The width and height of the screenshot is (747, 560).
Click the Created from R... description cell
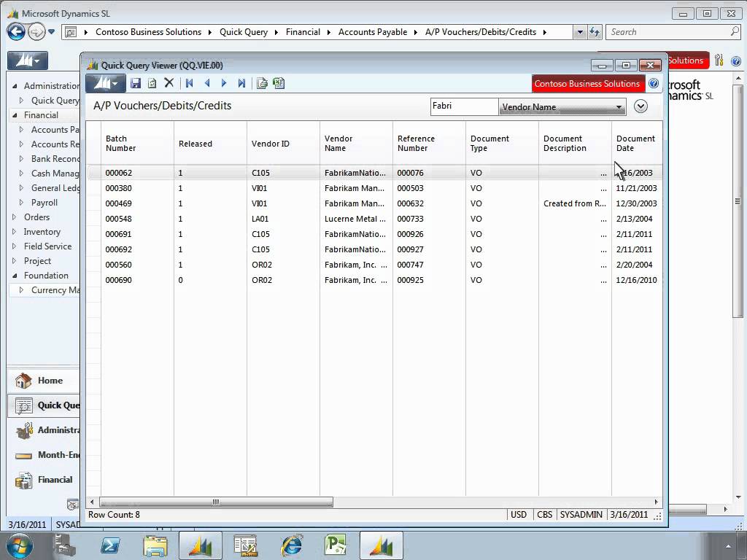point(575,203)
